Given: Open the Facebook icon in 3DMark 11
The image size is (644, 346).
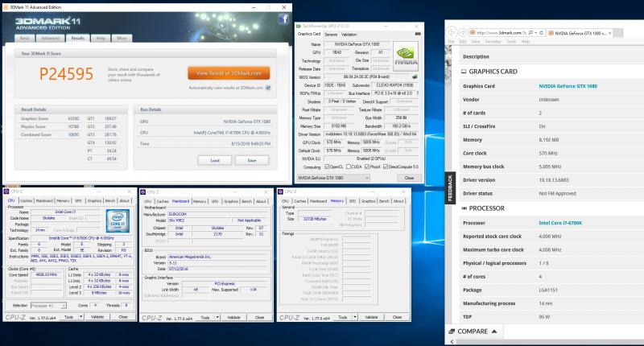Looking at the screenshot, I should tap(283, 19).
